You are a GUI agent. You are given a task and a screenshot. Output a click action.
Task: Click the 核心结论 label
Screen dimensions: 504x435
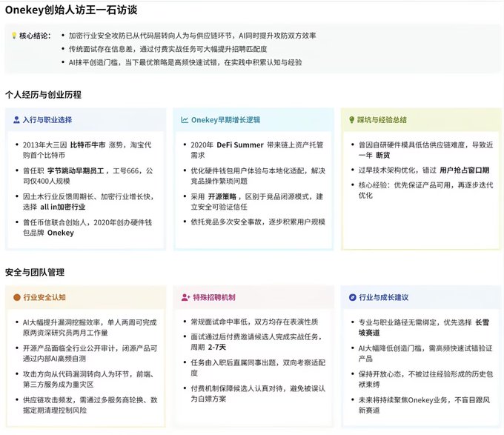point(35,36)
